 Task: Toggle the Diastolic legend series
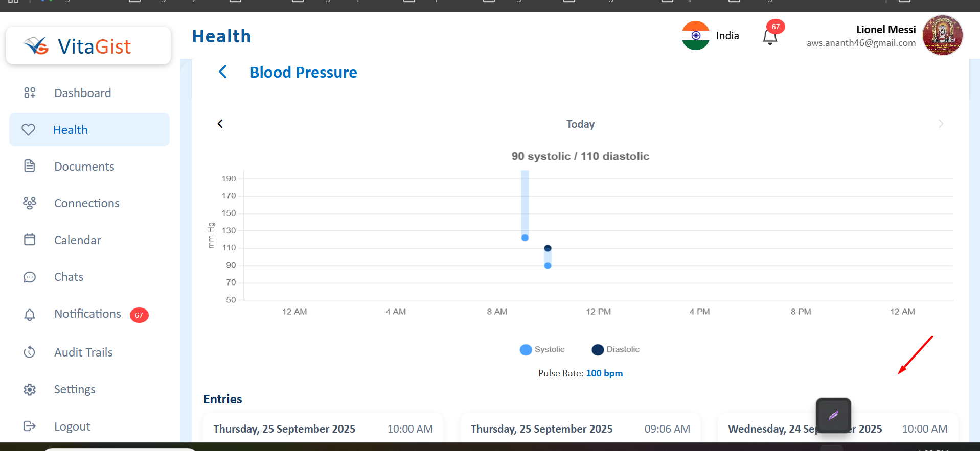point(616,350)
